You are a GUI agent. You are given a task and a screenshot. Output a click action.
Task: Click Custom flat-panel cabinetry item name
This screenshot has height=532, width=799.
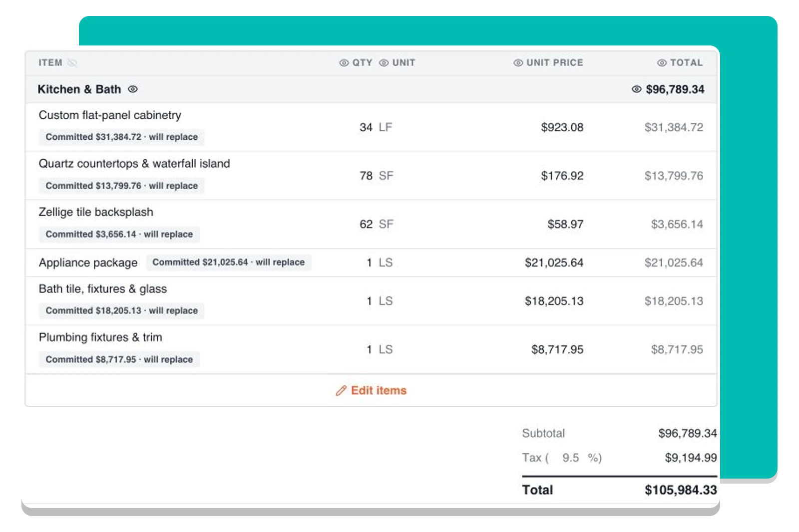click(x=110, y=115)
